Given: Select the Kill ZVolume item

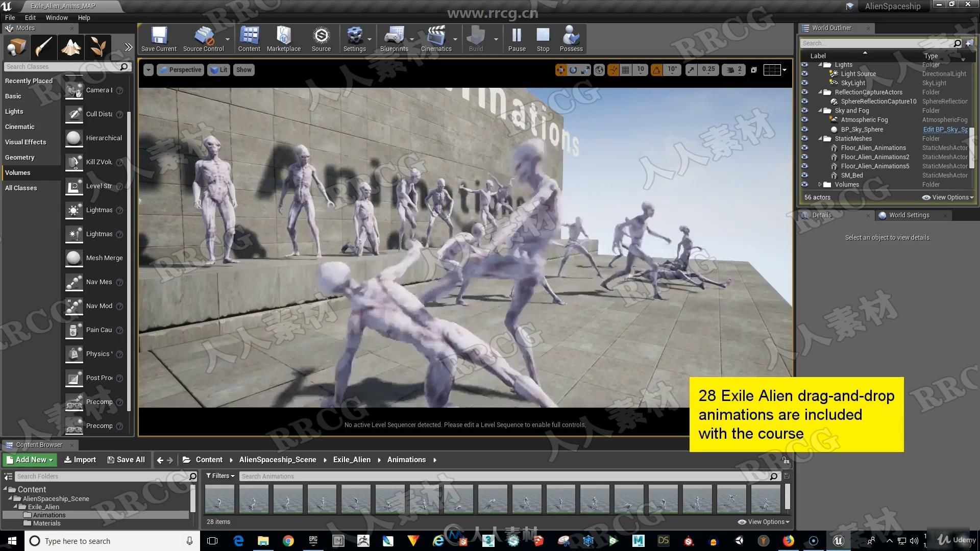Looking at the screenshot, I should 94,162.
